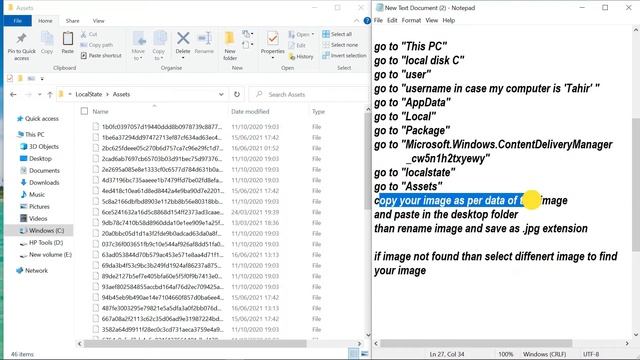
Task: Click the Paste ribbon icon
Action: 68,39
